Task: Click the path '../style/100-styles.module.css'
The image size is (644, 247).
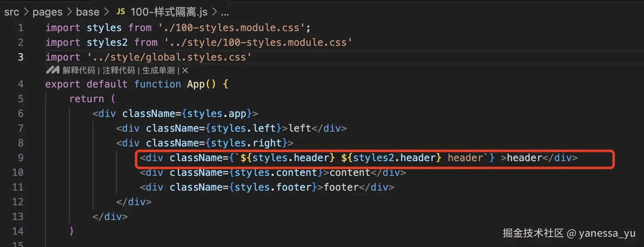Action: pyautogui.click(x=258, y=43)
